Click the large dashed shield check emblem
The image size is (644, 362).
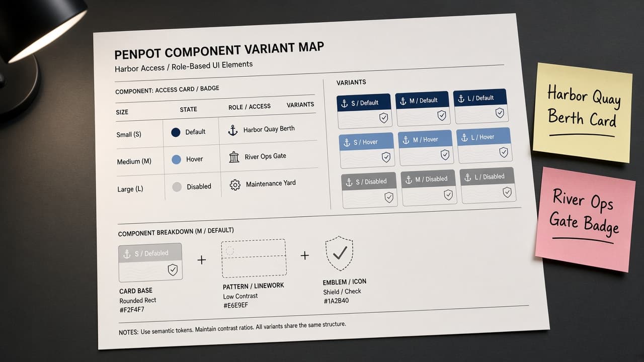click(x=340, y=253)
